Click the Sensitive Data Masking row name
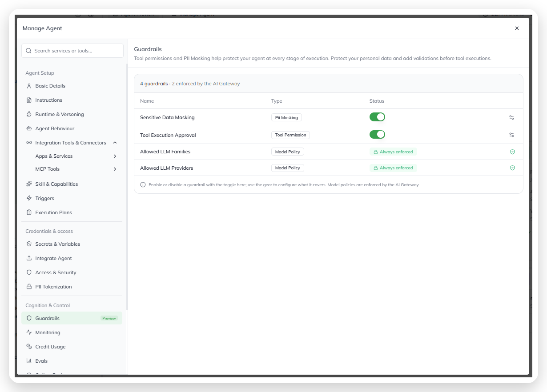 167,117
